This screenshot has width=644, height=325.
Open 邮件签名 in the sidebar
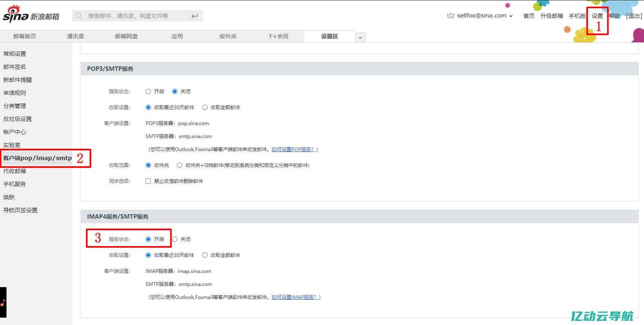pos(15,67)
